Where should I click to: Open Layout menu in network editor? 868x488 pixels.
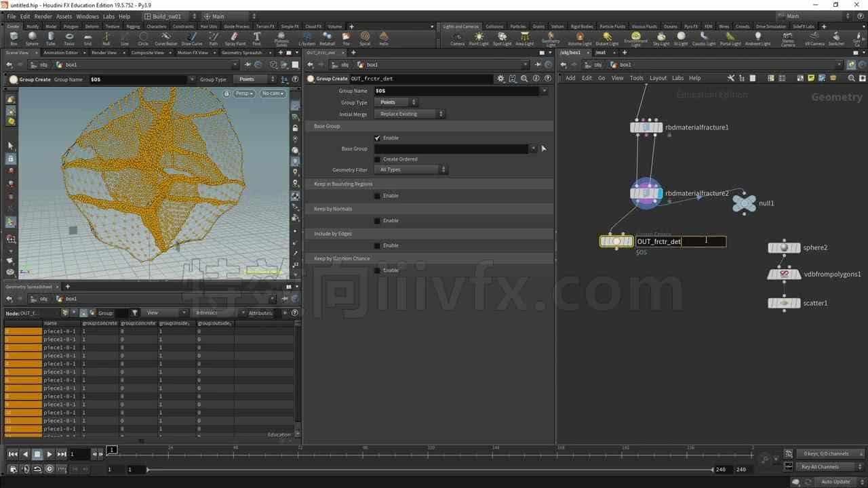tap(658, 78)
